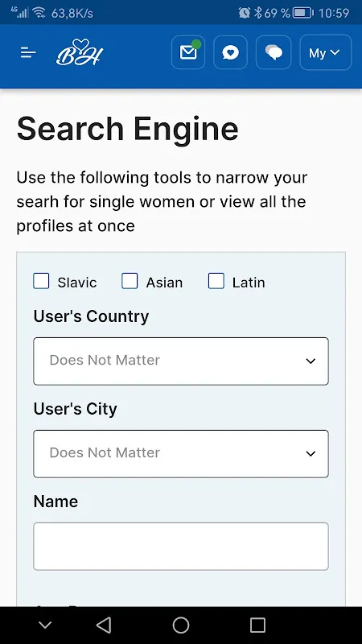Tap the Bluetooth status icon
Screen dimensions: 362x644
257,13
